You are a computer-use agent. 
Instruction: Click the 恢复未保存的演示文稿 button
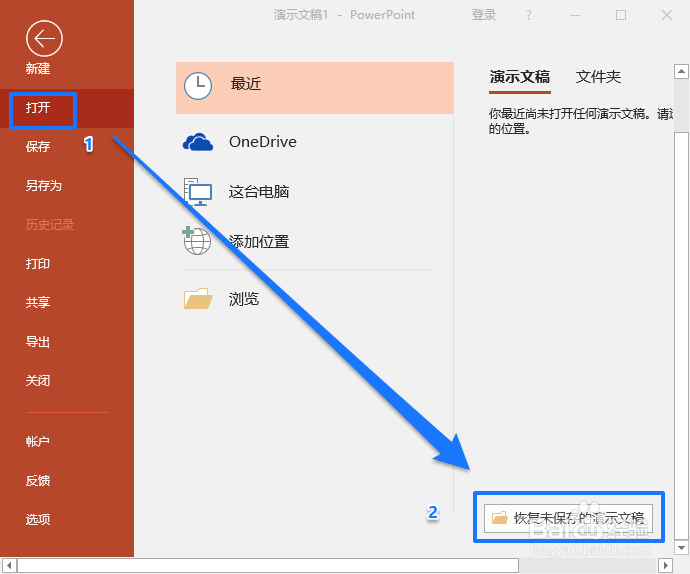[568, 518]
